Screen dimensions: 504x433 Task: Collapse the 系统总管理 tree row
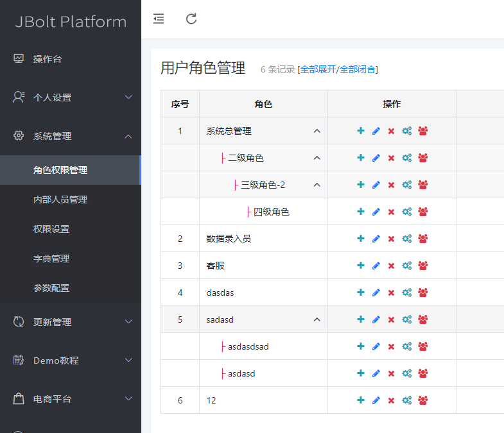click(x=317, y=131)
